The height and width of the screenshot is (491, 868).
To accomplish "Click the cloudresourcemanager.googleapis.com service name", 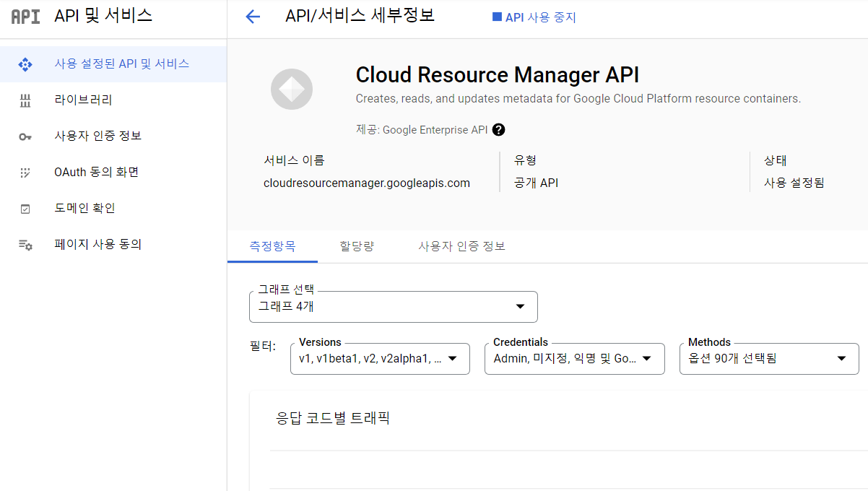I will tap(367, 183).
